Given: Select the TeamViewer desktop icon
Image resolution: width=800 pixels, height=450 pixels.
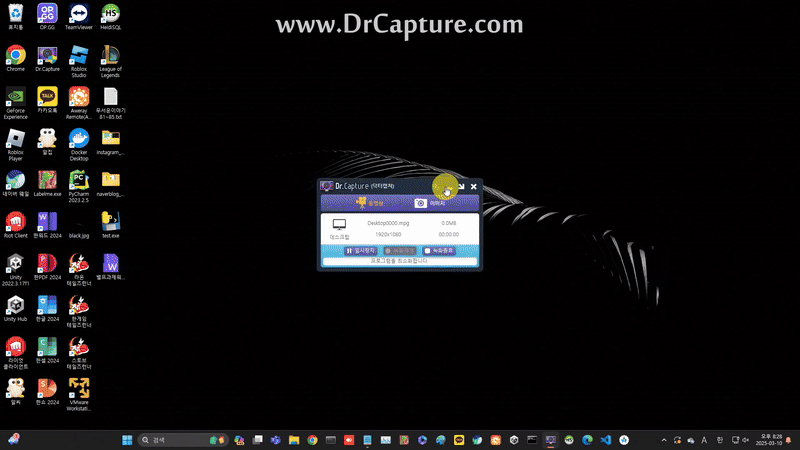Looking at the screenshot, I should [79, 17].
